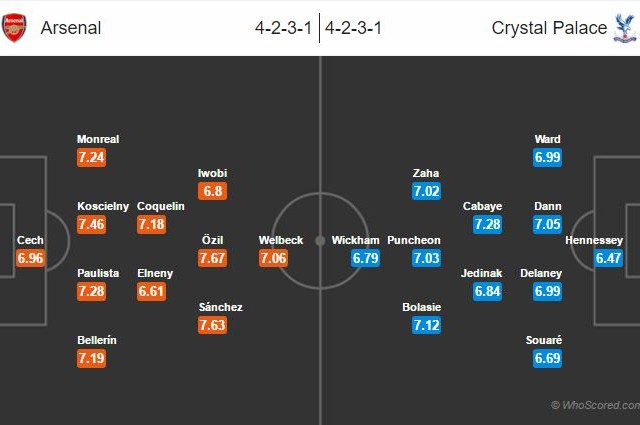Image resolution: width=640 pixels, height=425 pixels.
Task: Click Cech's 6.96 rating badge
Action: (x=30, y=258)
